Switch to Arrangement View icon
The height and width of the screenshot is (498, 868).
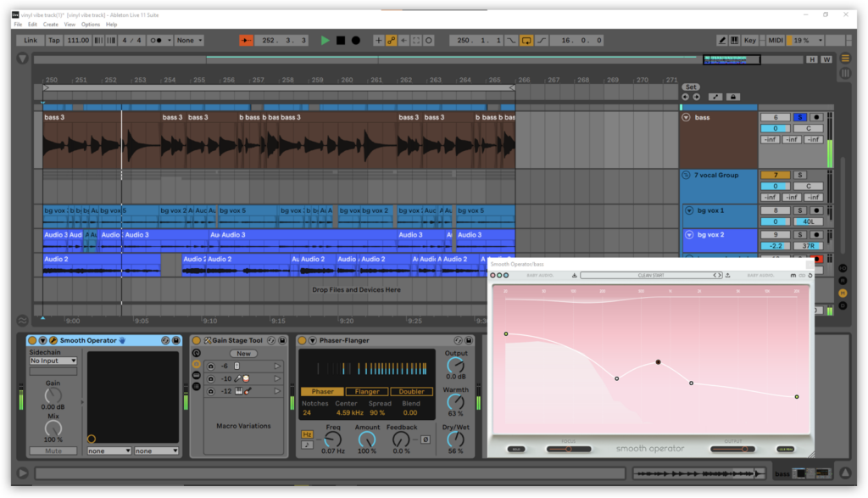pyautogui.click(x=845, y=59)
